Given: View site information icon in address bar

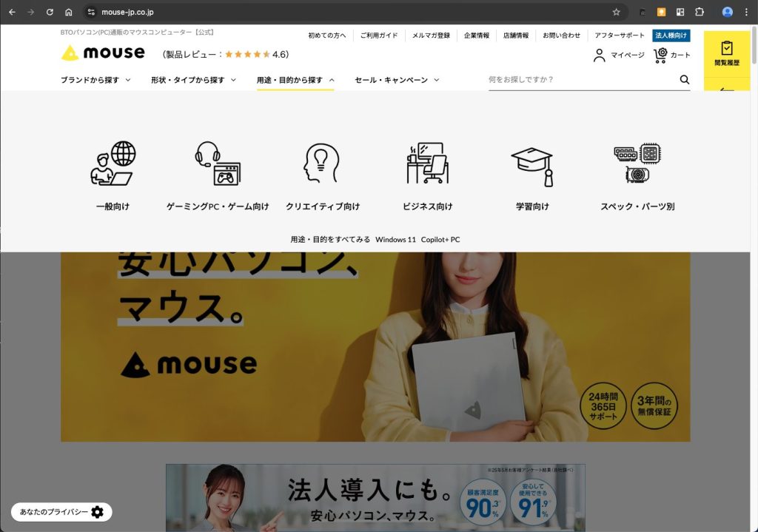Looking at the screenshot, I should 91,12.
